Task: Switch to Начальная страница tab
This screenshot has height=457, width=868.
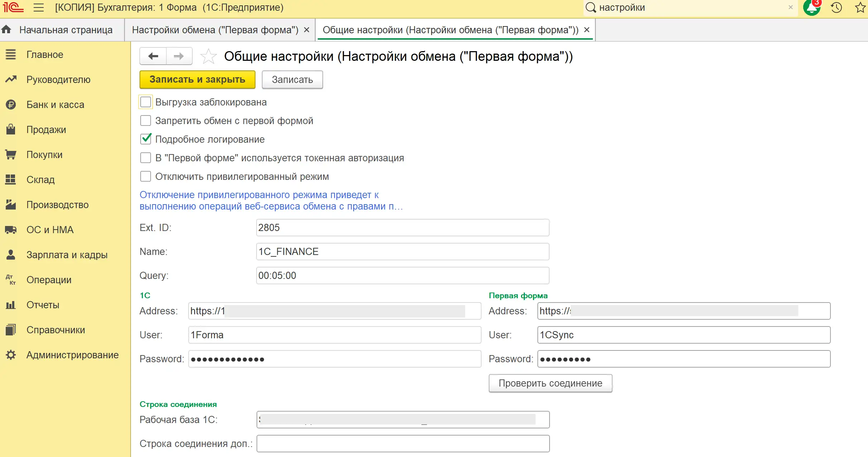Action: pyautogui.click(x=62, y=30)
